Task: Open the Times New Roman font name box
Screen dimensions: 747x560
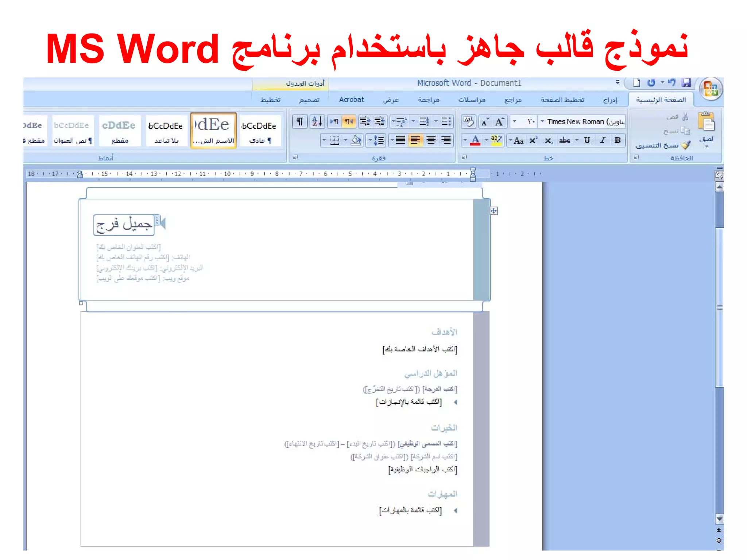Action: click(582, 121)
